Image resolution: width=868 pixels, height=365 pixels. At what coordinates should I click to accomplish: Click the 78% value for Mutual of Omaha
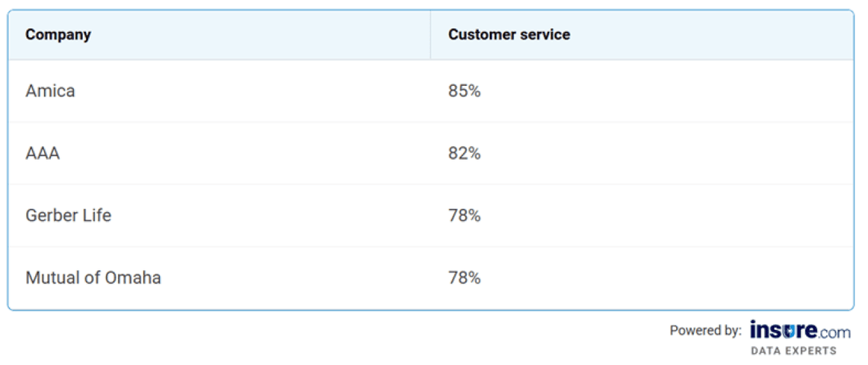coord(464,278)
